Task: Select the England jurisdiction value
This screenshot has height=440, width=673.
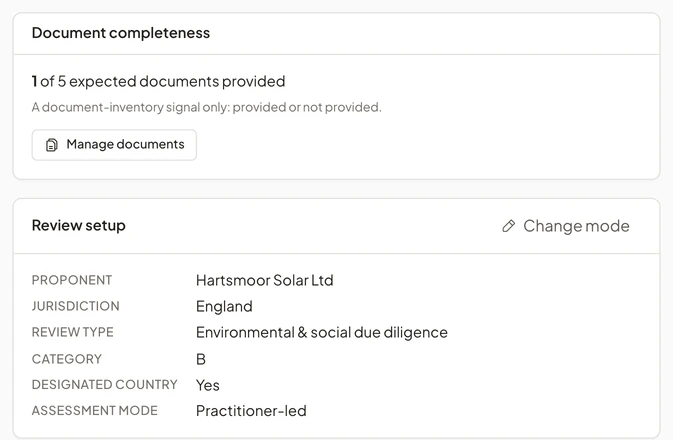Action: click(224, 307)
